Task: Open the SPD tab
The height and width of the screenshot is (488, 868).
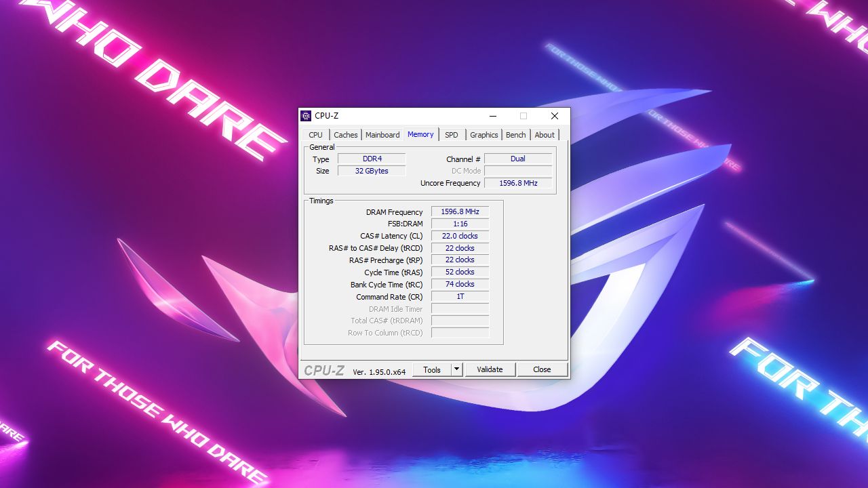Action: coord(451,134)
